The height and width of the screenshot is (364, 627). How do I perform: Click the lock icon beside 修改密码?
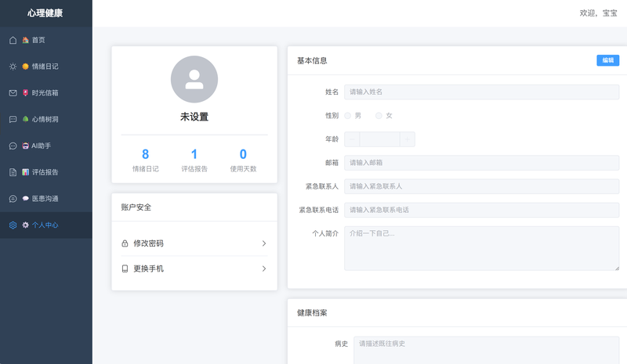pos(125,243)
